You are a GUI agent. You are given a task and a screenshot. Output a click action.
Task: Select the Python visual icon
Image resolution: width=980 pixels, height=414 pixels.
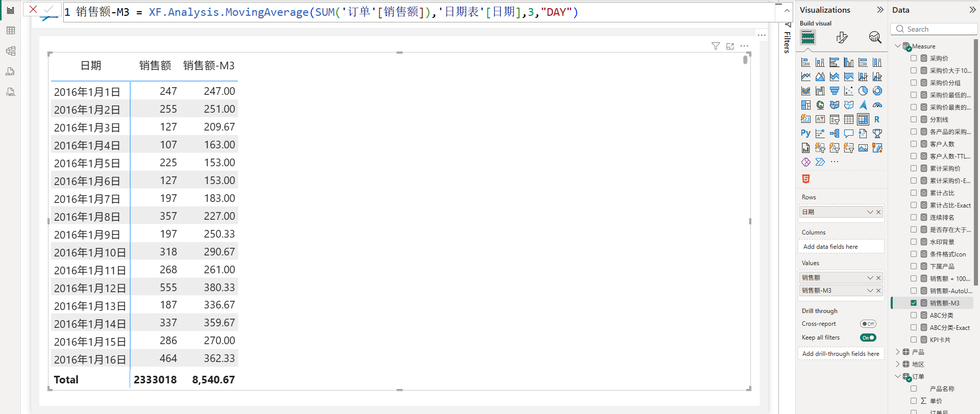pyautogui.click(x=805, y=134)
